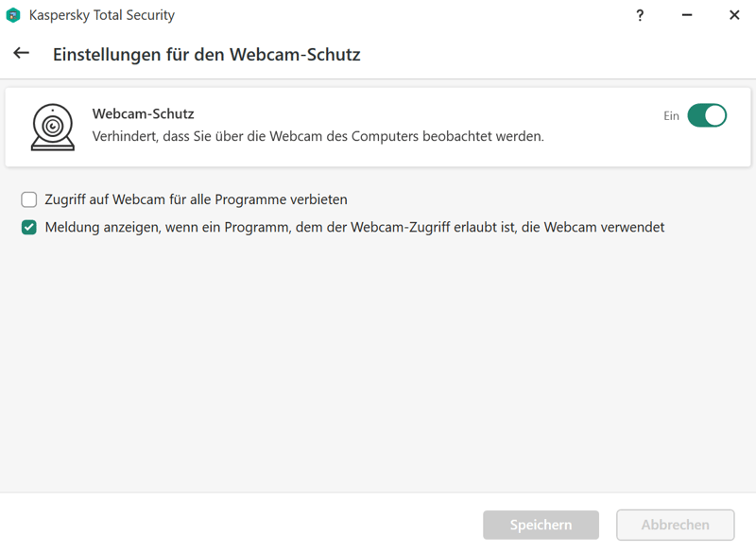Click the bold 'Webcam-Schutz' title
Image resolution: width=756 pixels, height=552 pixels.
pyautogui.click(x=143, y=114)
